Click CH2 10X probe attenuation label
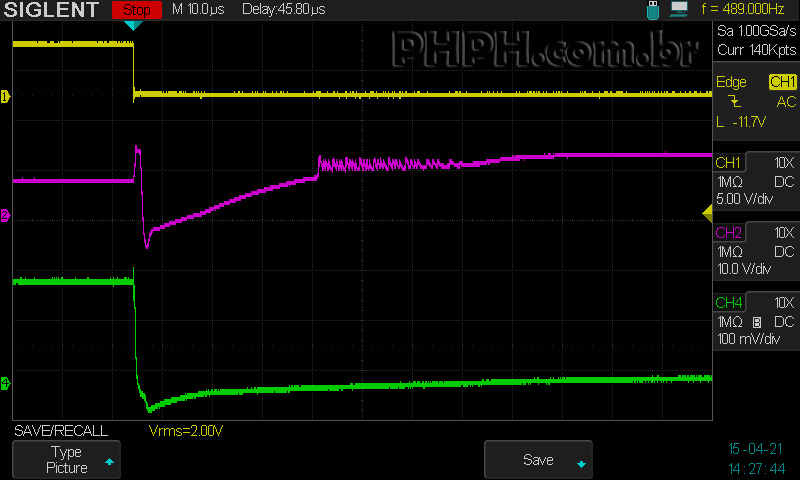This screenshot has width=800, height=480. point(784,233)
